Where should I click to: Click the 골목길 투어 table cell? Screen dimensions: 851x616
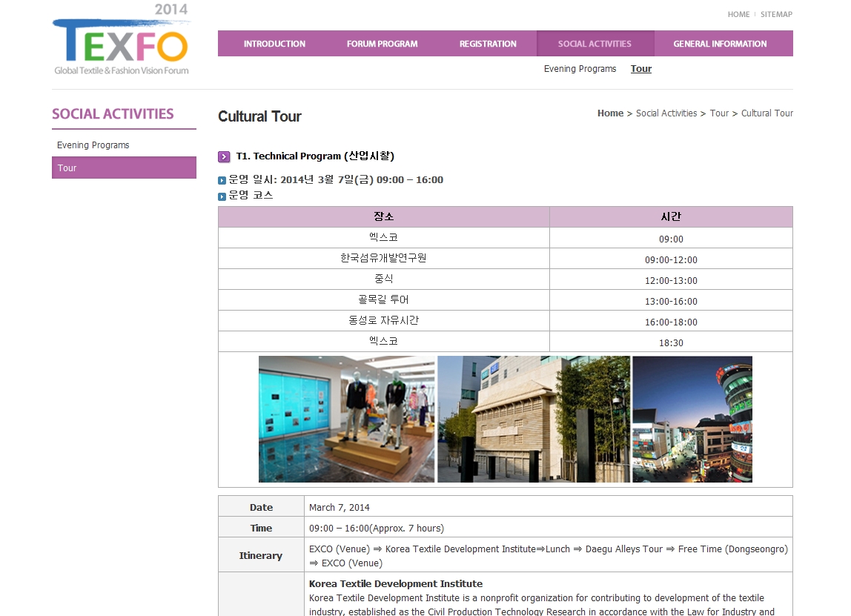pyautogui.click(x=384, y=299)
